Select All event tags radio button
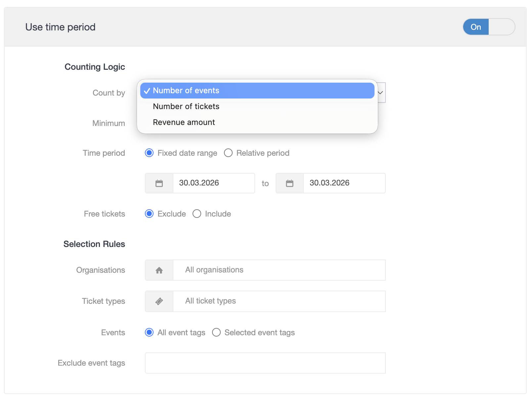This screenshot has width=532, height=402. (149, 333)
